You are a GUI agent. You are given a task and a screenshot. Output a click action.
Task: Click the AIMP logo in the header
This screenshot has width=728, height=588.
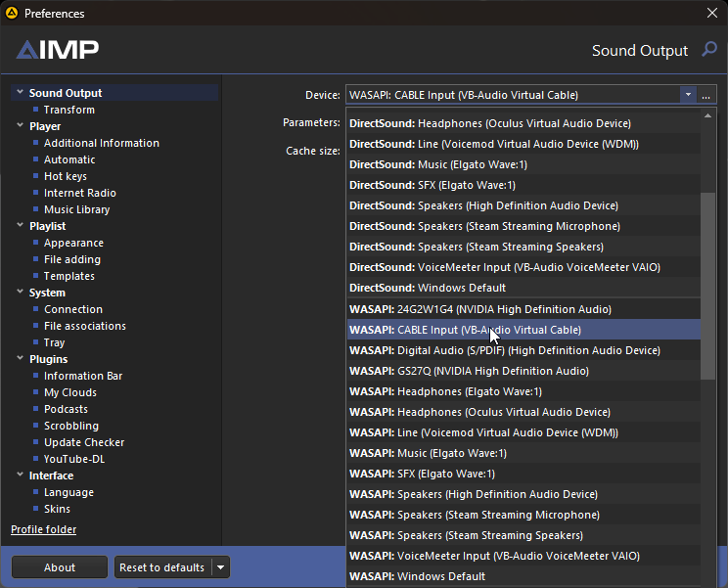(58, 50)
